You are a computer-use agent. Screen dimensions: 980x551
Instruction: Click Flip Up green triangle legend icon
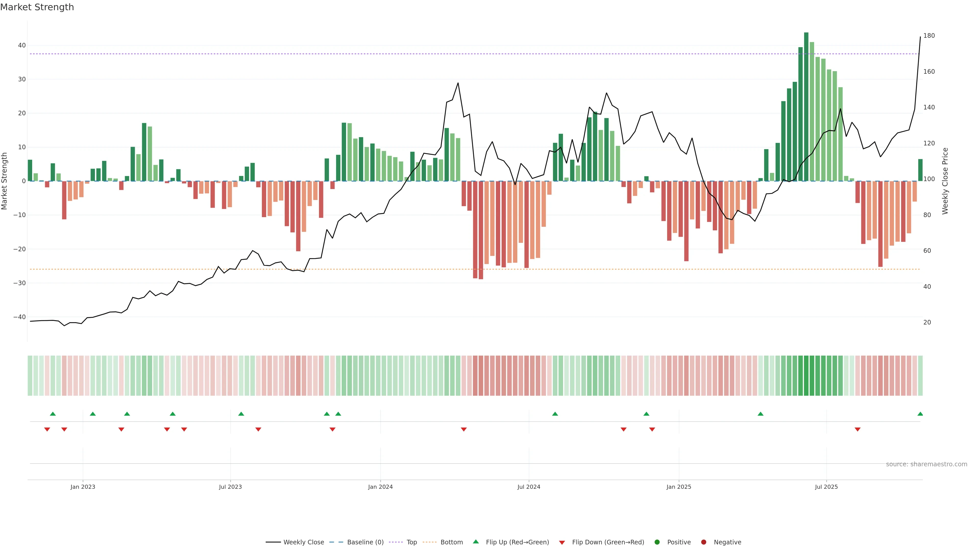pyautogui.click(x=475, y=542)
